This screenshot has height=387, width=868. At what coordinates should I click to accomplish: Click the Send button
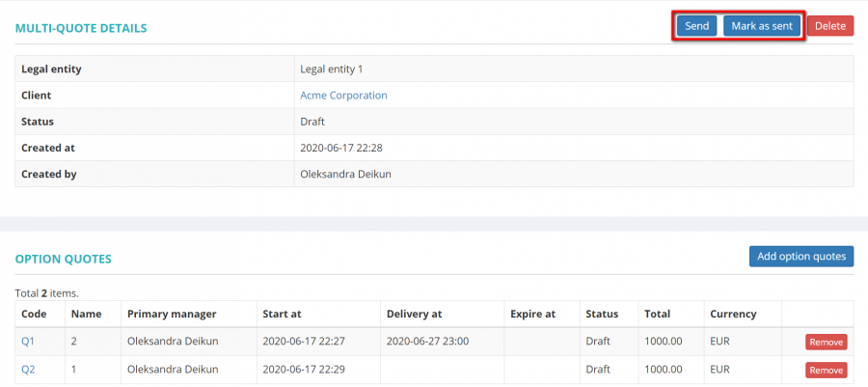pos(696,26)
